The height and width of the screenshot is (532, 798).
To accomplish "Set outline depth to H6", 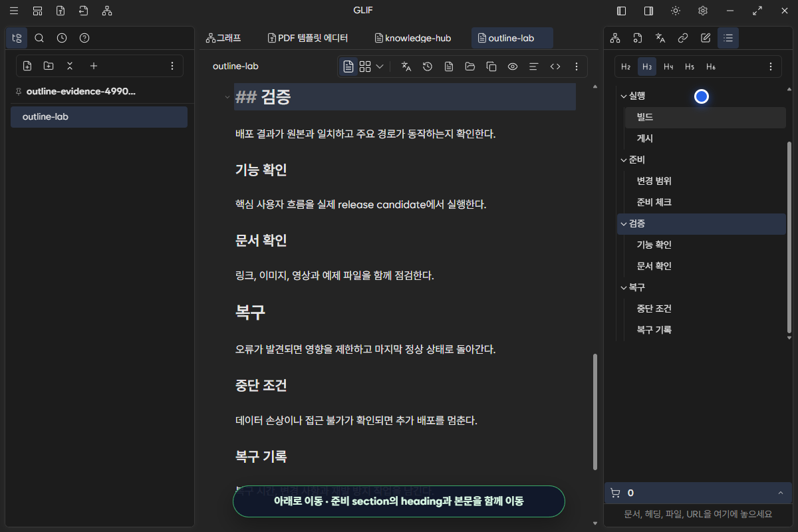I will click(x=711, y=66).
